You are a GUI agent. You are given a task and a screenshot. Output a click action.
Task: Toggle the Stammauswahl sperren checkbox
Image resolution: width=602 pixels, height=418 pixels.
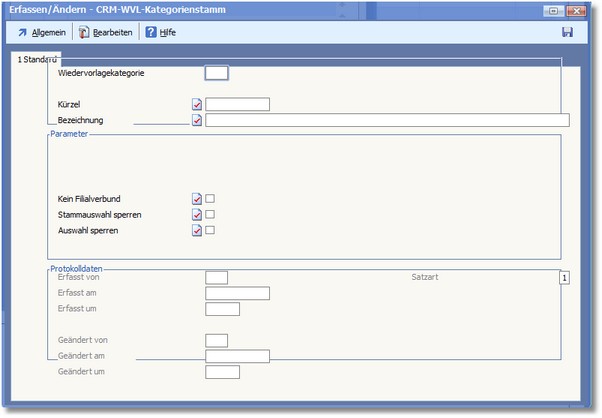tap(210, 215)
